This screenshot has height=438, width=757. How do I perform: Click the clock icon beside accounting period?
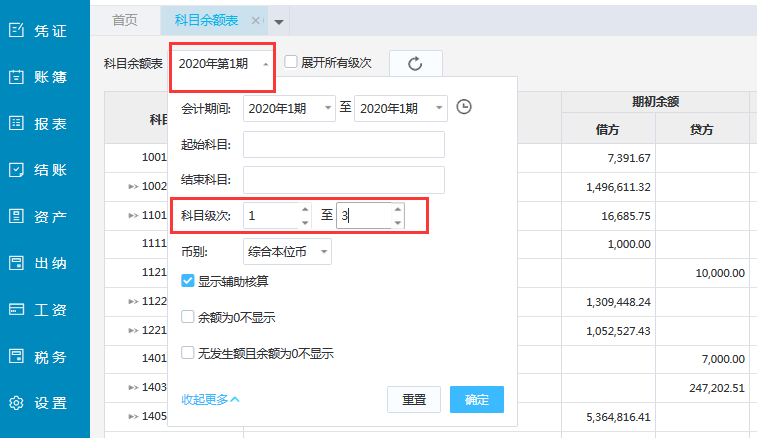coord(463,107)
